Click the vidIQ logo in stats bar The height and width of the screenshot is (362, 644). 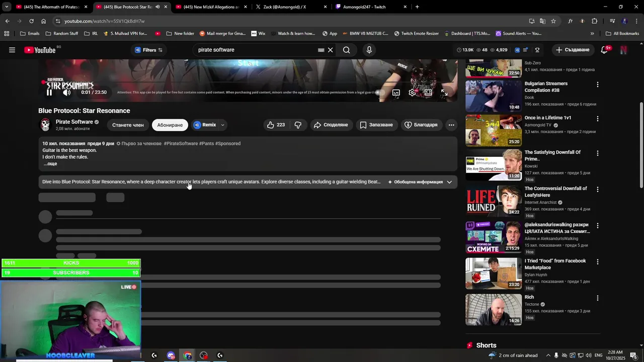pos(517,50)
